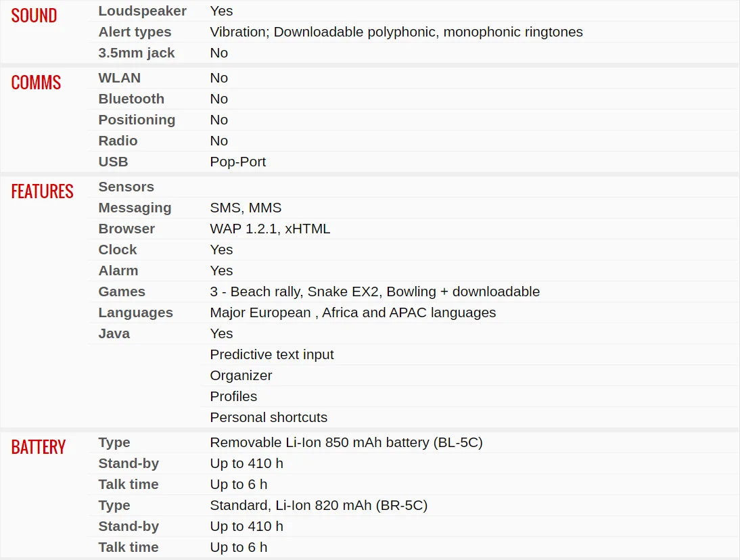
Task: Open the Positioning spec label
Action: click(x=137, y=120)
